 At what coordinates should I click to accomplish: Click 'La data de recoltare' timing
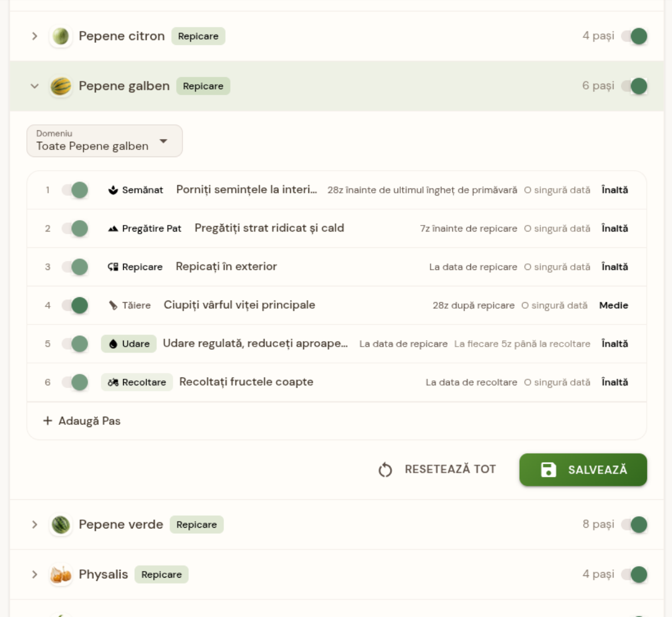pos(472,382)
